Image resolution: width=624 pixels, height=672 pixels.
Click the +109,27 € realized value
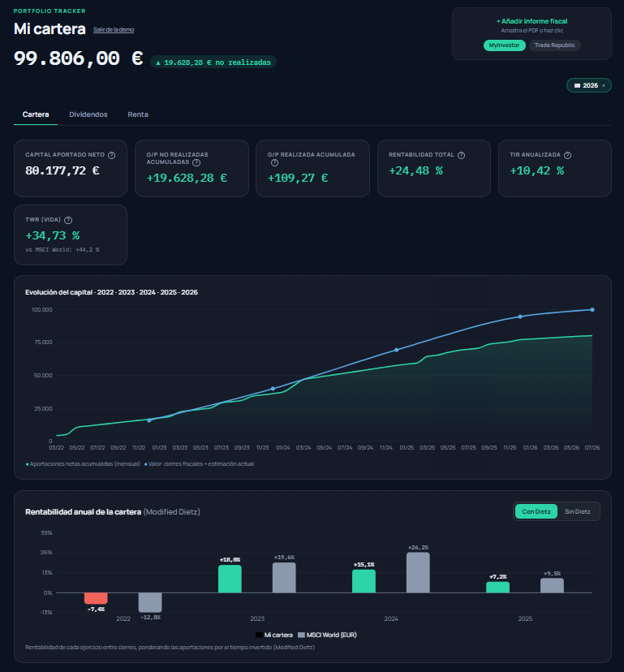coord(298,178)
